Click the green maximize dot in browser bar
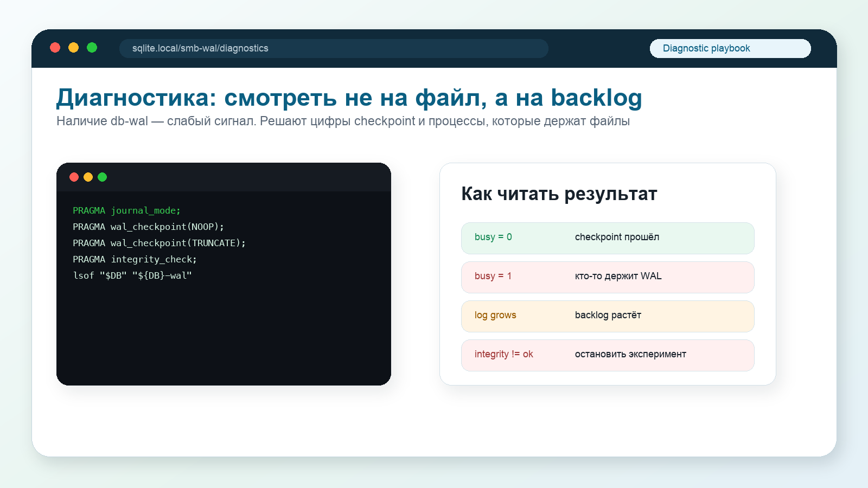The height and width of the screenshot is (488, 868). click(x=92, y=48)
